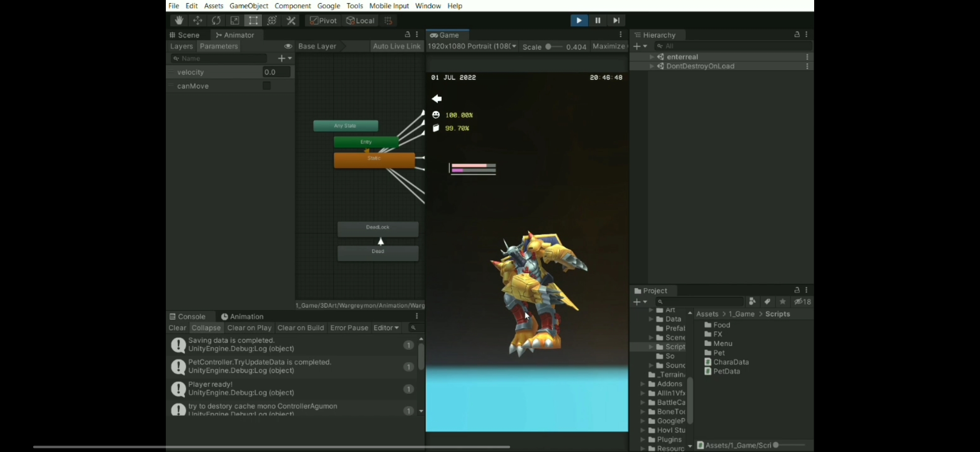Open the 1920x1080 Portrait resolution dropdown
This screenshot has width=980, height=452.
coord(472,46)
